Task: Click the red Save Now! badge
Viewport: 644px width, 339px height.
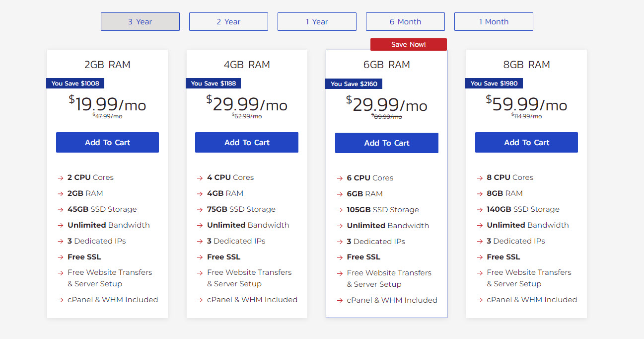Action: pyautogui.click(x=409, y=45)
